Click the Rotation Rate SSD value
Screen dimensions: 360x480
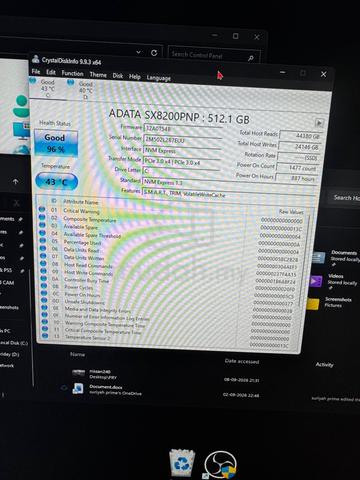coord(298,157)
